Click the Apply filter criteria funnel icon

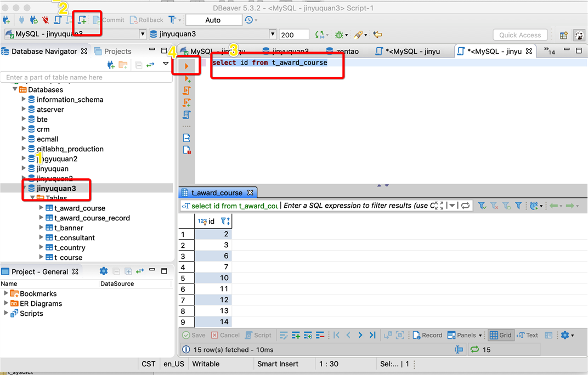point(482,206)
